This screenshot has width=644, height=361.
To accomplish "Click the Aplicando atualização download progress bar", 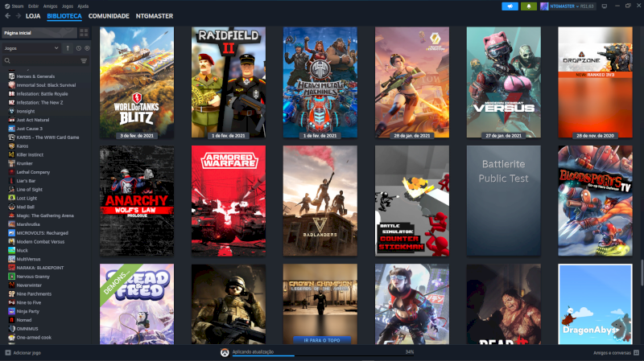I will click(x=323, y=355).
